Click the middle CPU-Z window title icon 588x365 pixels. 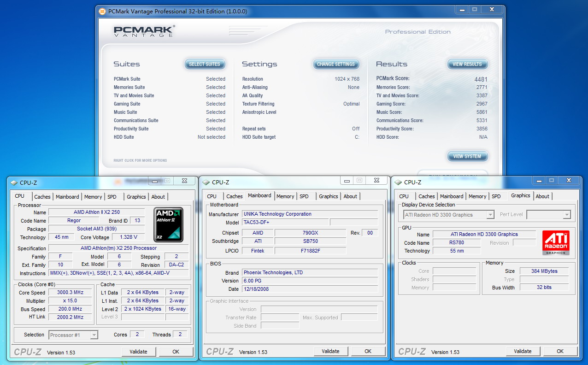206,182
